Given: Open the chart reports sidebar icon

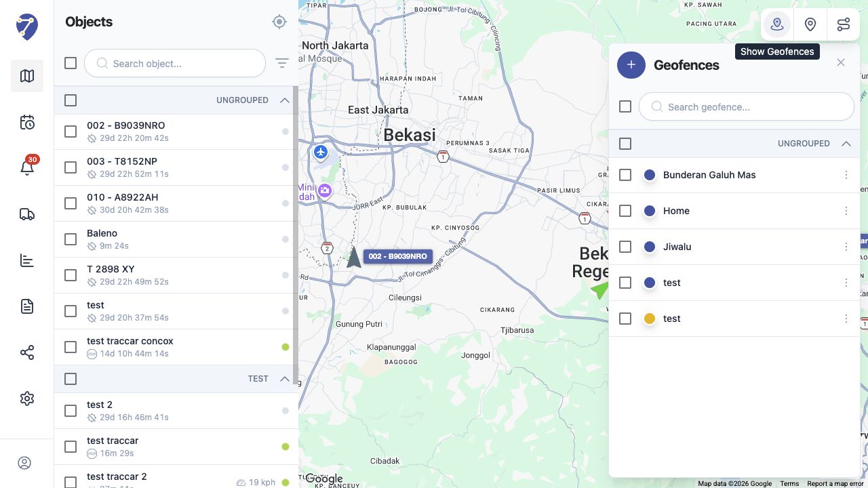Looking at the screenshot, I should (27, 260).
